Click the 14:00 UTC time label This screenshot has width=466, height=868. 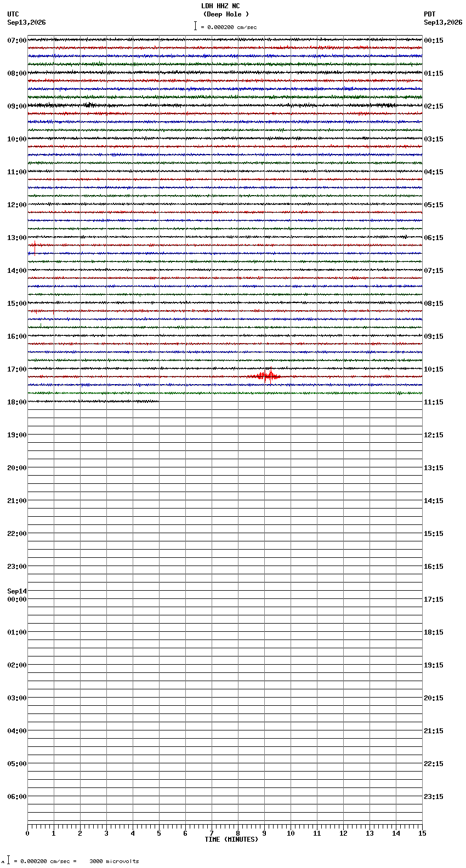pyautogui.click(x=17, y=270)
